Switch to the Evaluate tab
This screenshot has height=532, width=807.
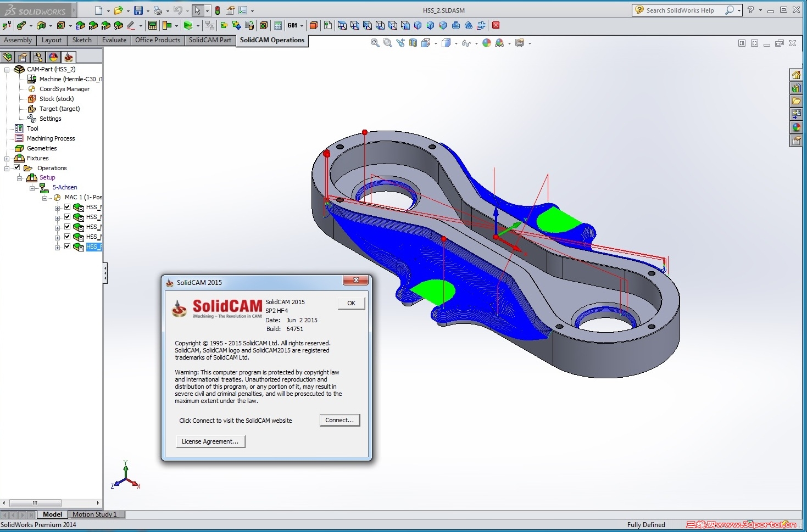coord(114,40)
